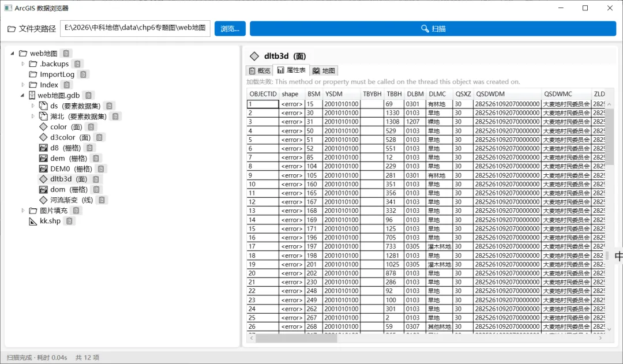
Task: Copy path icon next to web地图 folder
Action: 66,53
